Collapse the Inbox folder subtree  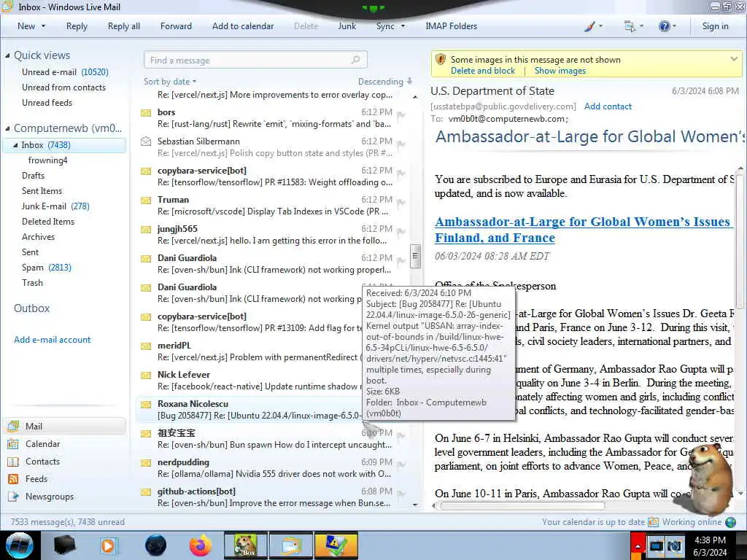[x=15, y=145]
